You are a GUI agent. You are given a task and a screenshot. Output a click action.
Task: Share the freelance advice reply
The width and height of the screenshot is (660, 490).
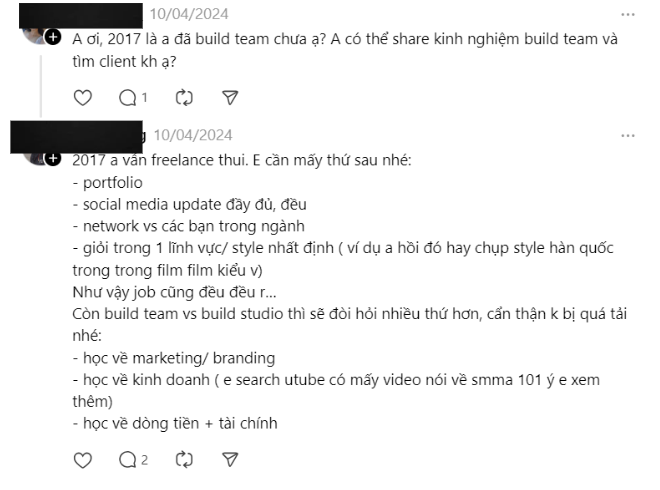click(230, 460)
